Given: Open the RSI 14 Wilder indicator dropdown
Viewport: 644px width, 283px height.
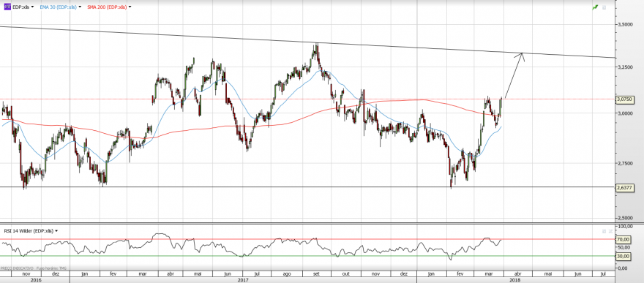Looking at the screenshot, I should point(56,231).
